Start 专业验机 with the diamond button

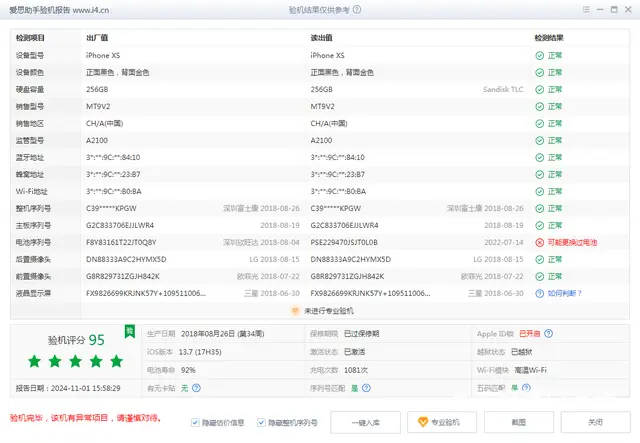point(442,423)
